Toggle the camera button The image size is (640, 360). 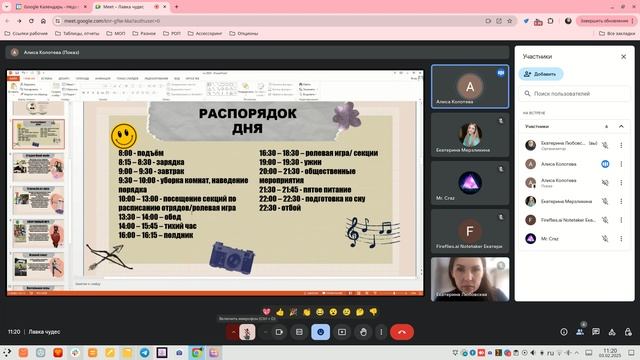pos(279,332)
